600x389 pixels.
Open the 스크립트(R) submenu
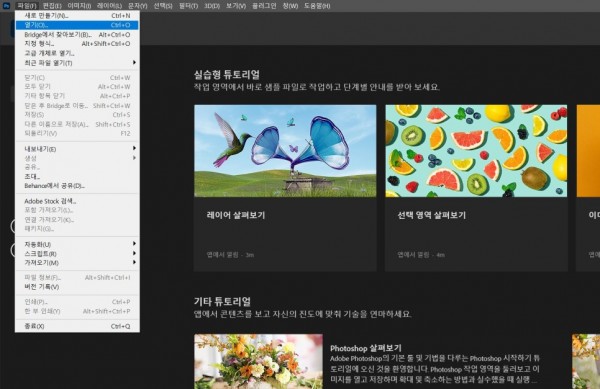pyautogui.click(x=77, y=253)
